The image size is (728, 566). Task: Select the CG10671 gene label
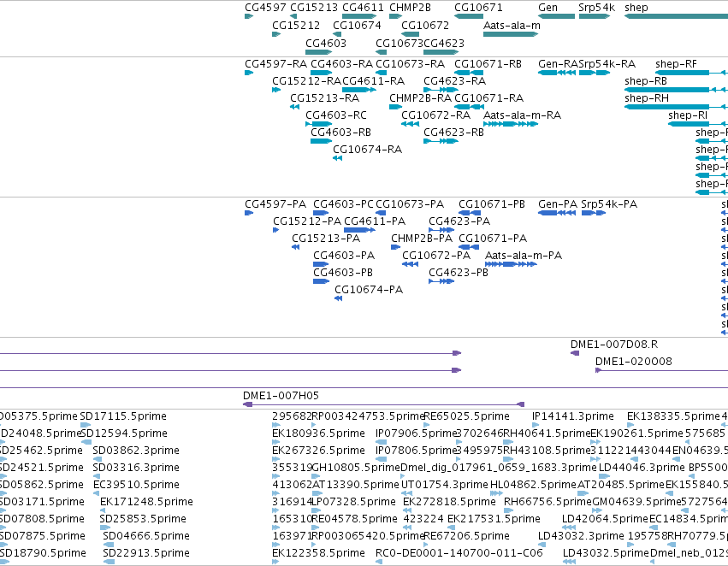478,8
